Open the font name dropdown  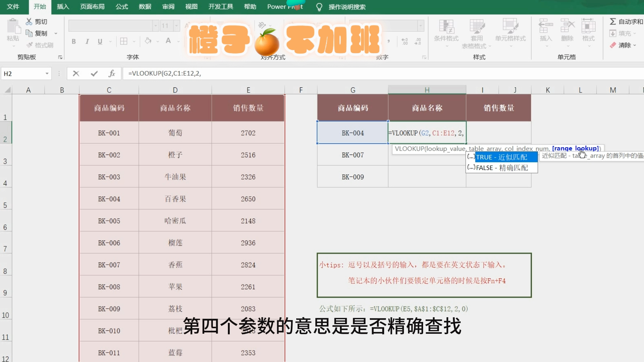point(155,26)
